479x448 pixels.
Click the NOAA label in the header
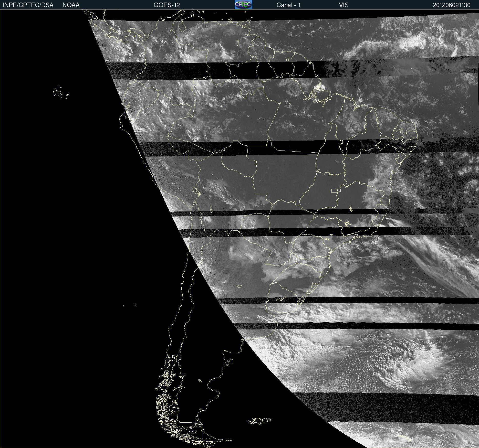pyautogui.click(x=71, y=5)
